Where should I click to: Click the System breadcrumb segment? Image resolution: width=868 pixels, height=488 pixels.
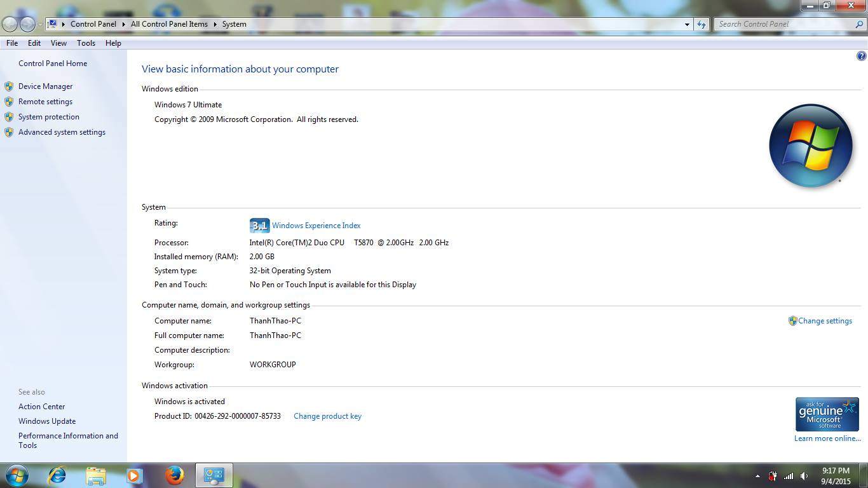234,24
